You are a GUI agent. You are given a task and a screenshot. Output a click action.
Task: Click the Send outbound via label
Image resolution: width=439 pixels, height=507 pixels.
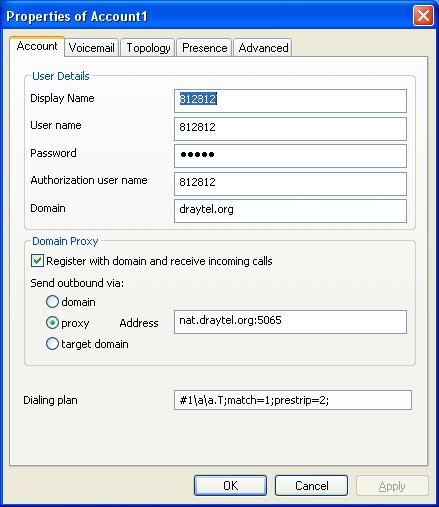click(77, 283)
